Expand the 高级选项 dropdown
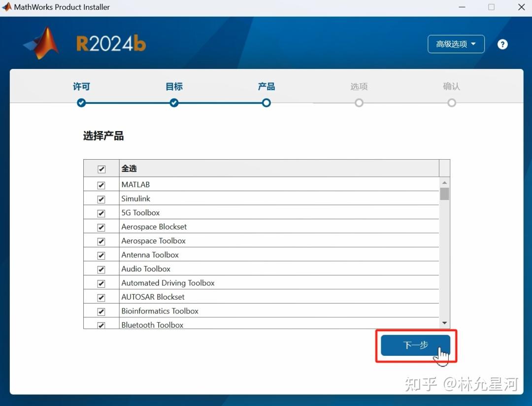Screen dimensions: 532x406 coord(456,44)
